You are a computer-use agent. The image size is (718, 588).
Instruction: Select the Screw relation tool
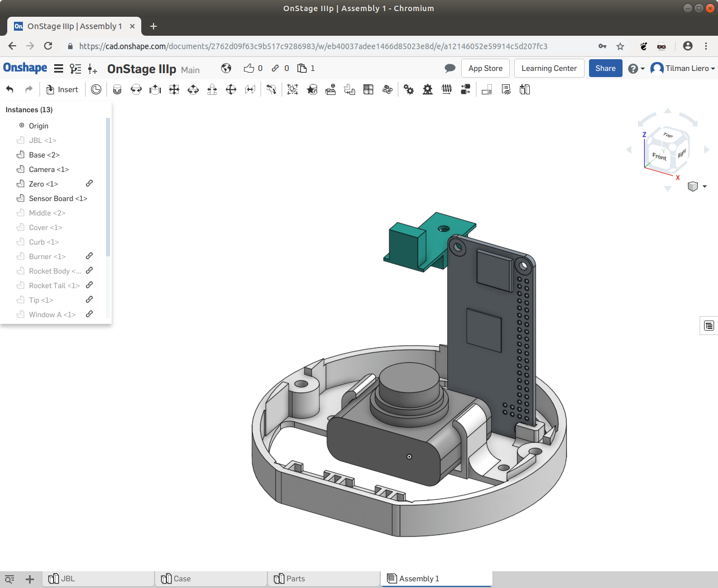[x=447, y=89]
